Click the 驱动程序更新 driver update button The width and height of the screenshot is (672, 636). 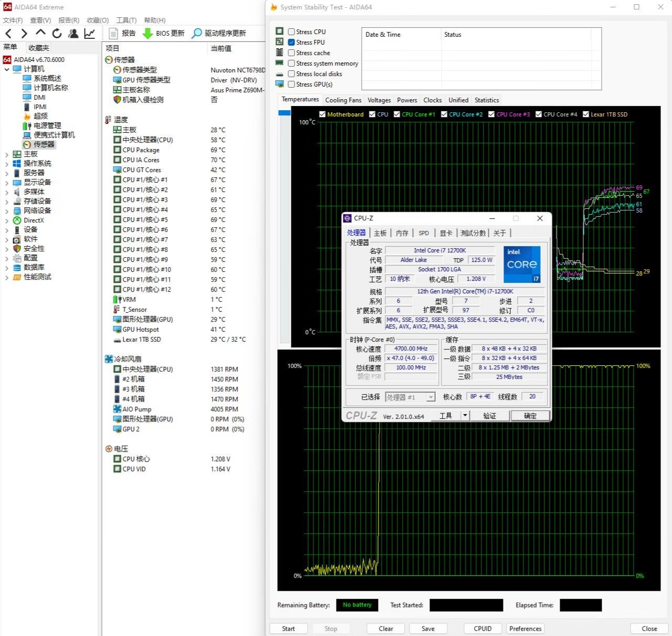(219, 33)
